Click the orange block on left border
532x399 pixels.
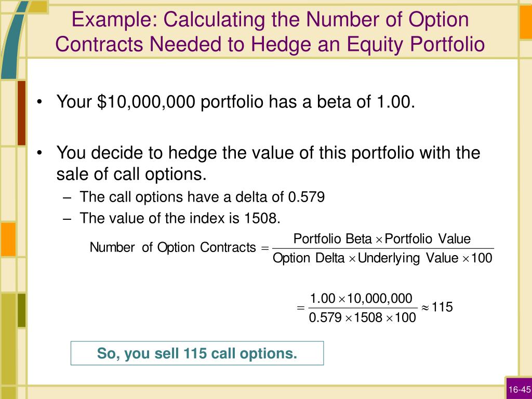coord(8,239)
